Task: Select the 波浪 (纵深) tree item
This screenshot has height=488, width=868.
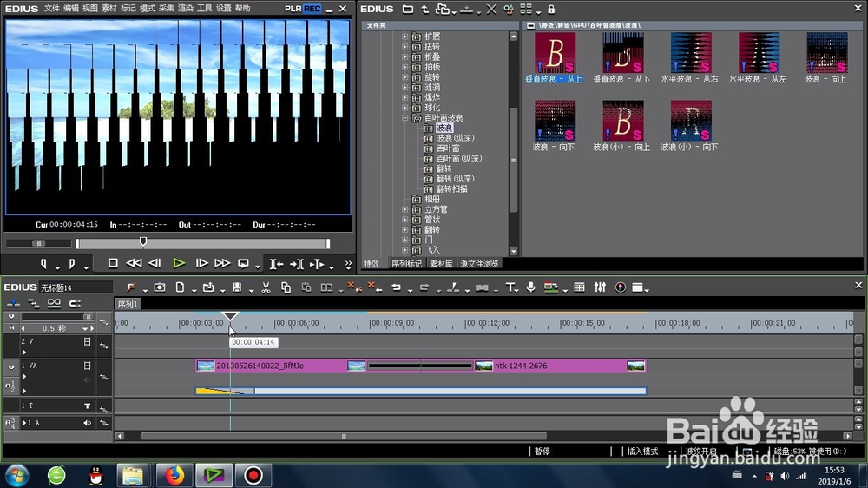Action: (x=455, y=138)
